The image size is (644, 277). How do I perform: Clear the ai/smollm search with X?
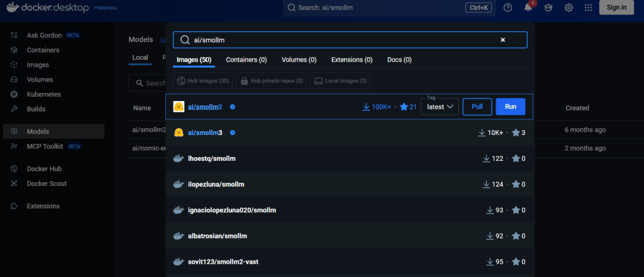click(x=502, y=40)
